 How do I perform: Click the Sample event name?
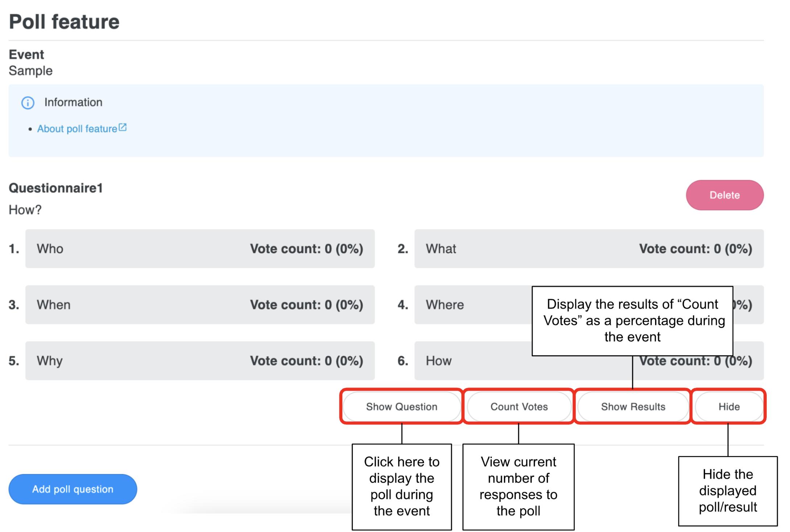point(30,71)
